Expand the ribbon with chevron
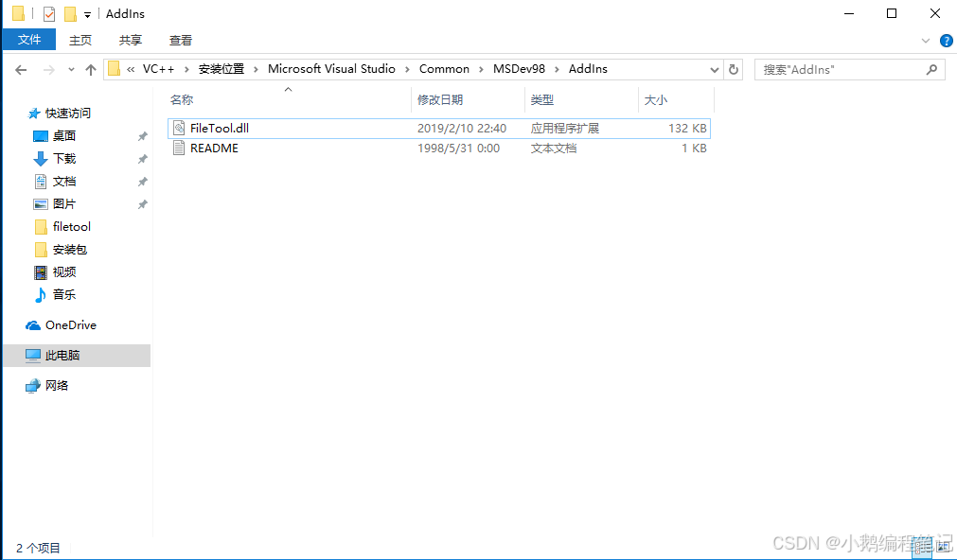Screen dimensions: 957x560 tap(925, 41)
